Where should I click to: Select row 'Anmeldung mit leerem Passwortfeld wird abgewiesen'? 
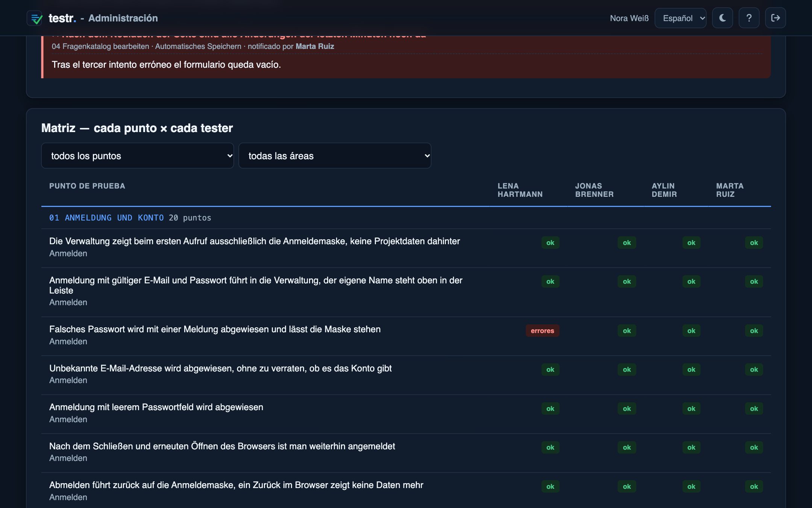click(406, 414)
